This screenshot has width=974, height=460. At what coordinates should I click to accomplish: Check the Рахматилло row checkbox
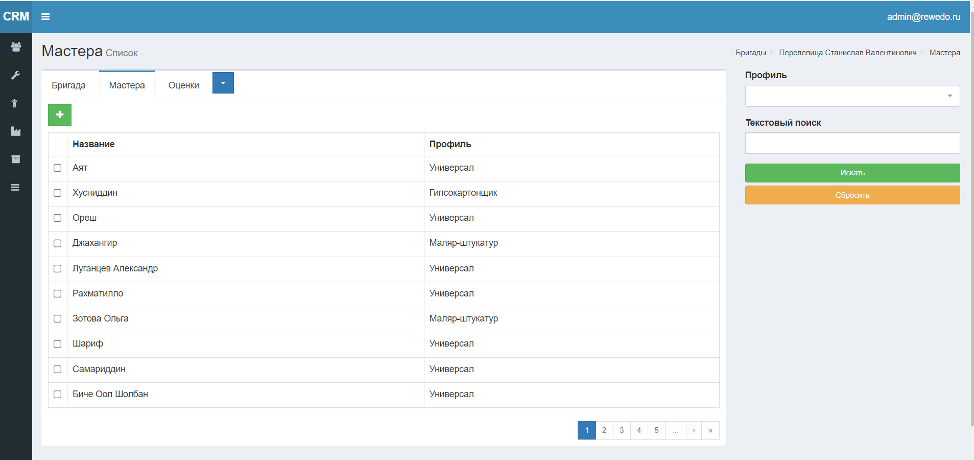click(x=57, y=294)
